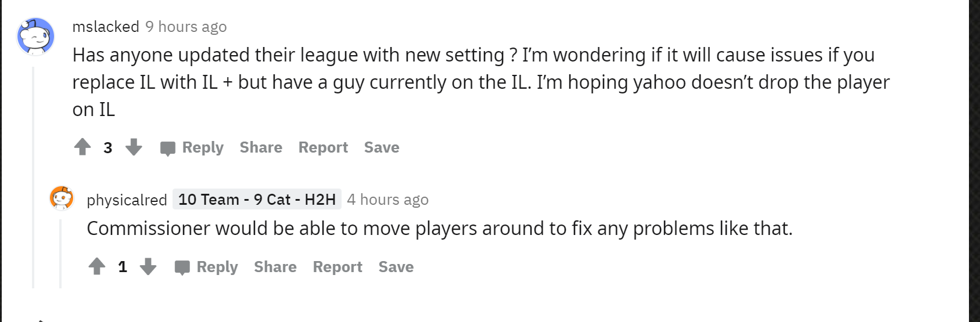Viewport: 980px width, 322px height.
Task: Share mslacked's comment
Action: pos(261,147)
